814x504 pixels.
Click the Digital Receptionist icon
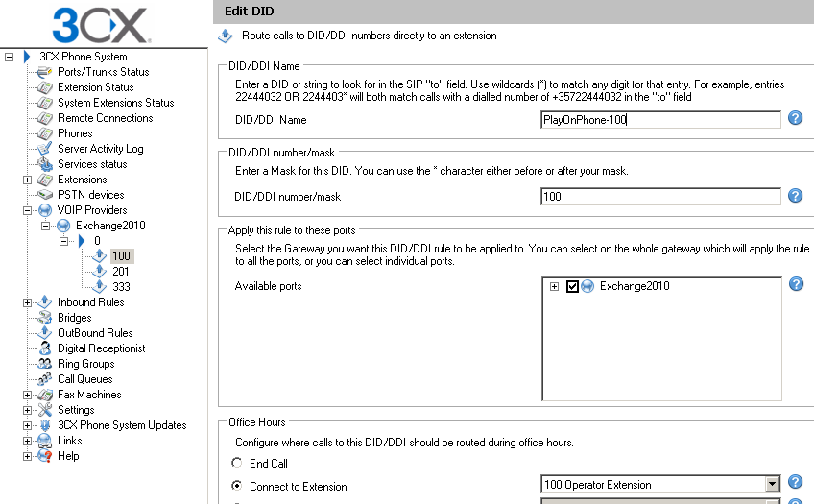[x=45, y=348]
